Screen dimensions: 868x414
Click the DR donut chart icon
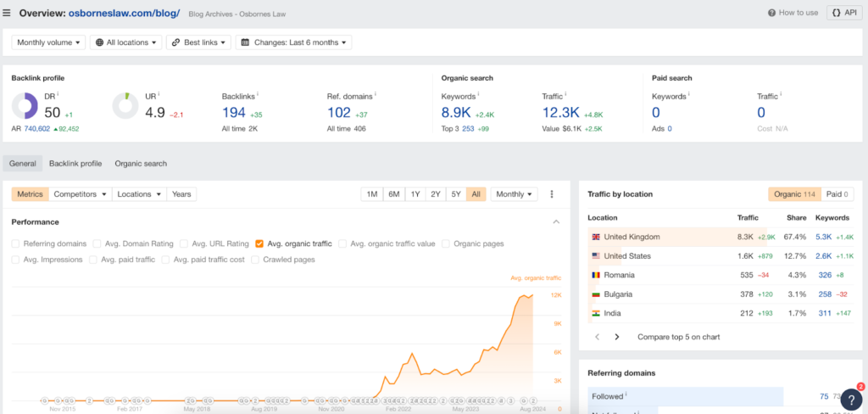pos(24,106)
